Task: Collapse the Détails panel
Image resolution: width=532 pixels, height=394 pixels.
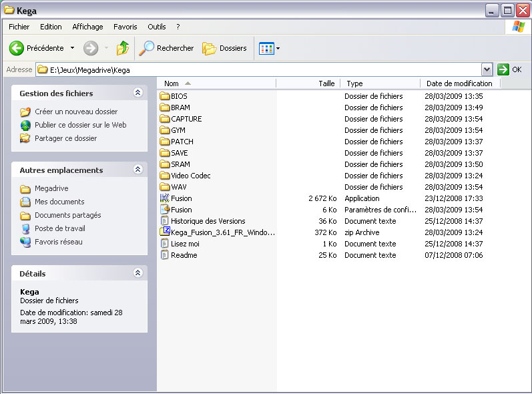Action: [138, 273]
